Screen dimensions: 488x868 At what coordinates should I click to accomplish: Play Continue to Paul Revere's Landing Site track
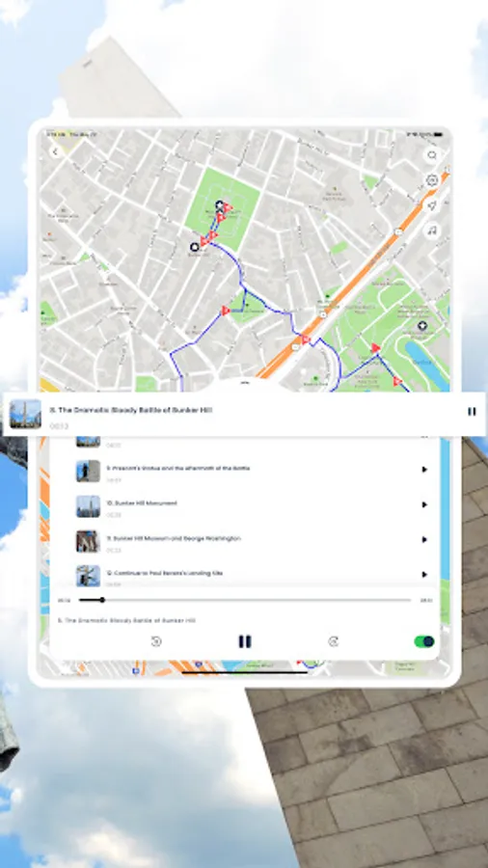coord(424,574)
